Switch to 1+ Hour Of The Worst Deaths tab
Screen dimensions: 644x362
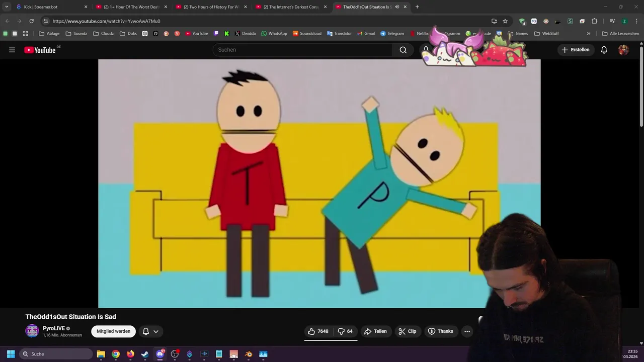(132, 7)
